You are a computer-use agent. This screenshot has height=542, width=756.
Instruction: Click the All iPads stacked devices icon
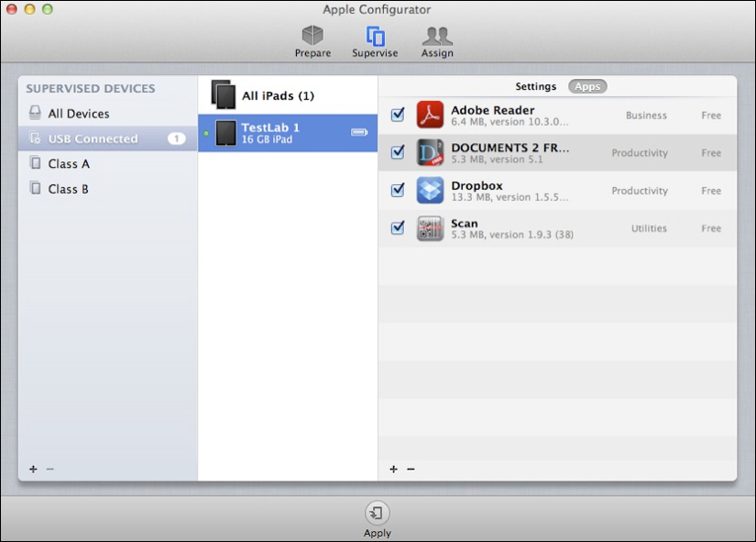pos(224,94)
